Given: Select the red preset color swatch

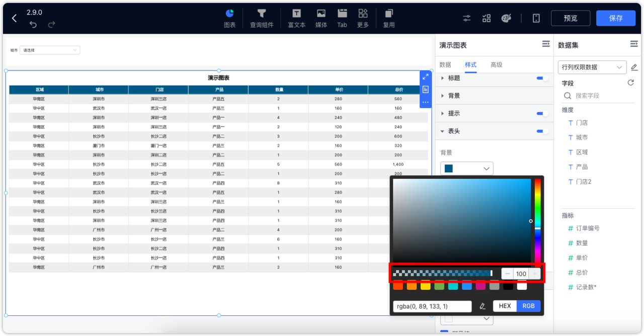Looking at the screenshot, I should pos(397,286).
